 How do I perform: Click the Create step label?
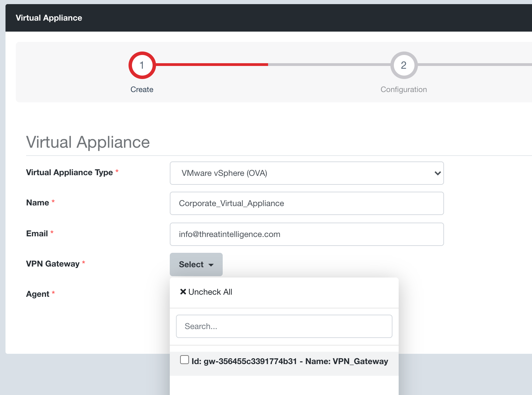tap(142, 89)
